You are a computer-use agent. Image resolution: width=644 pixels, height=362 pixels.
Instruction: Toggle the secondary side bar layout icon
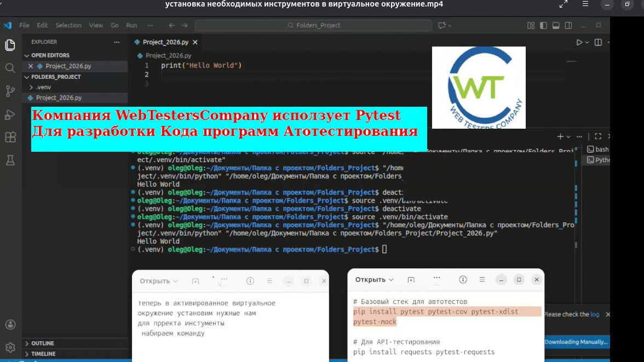[x=568, y=26]
